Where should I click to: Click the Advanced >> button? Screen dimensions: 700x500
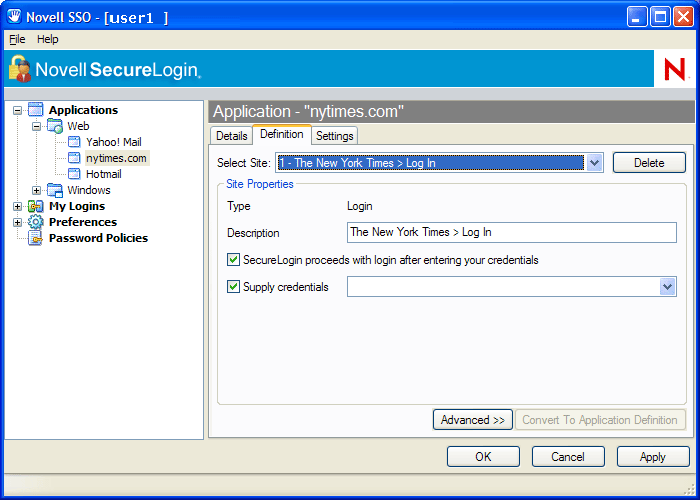pos(473,420)
